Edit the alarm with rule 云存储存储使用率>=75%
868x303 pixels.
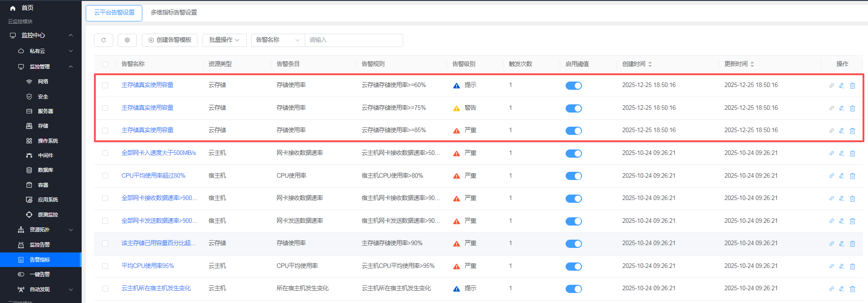point(842,108)
